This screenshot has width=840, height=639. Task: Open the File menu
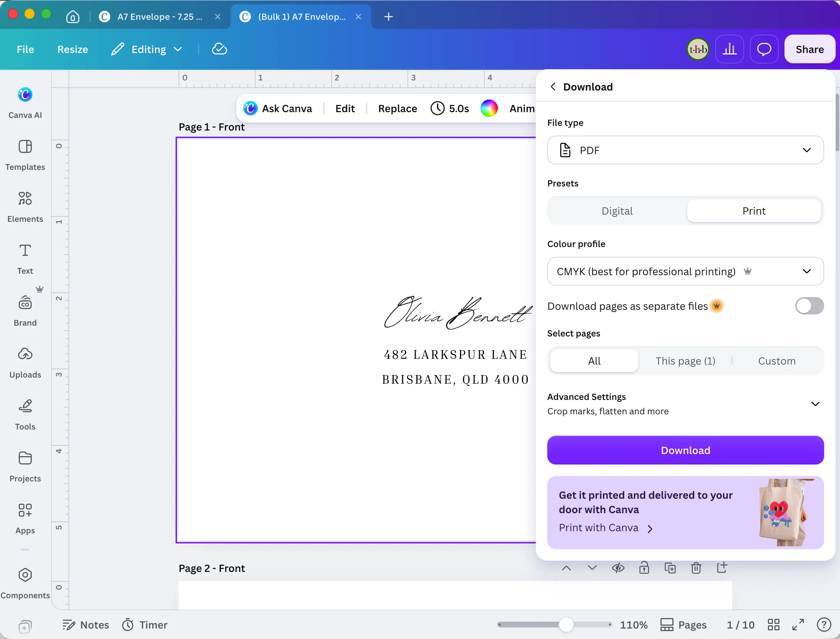click(25, 49)
